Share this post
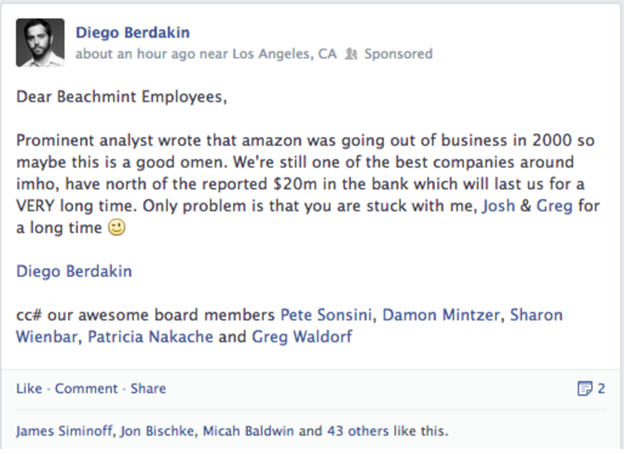The height and width of the screenshot is (454, 625). (x=148, y=388)
